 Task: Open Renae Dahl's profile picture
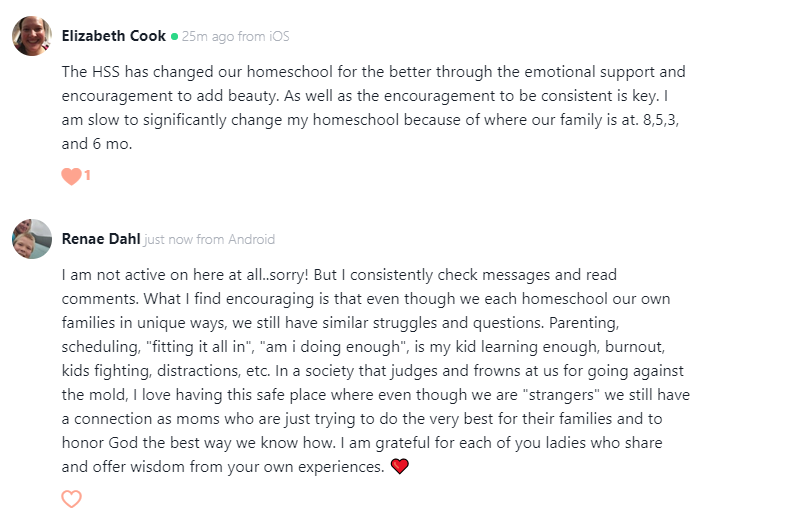[32, 239]
